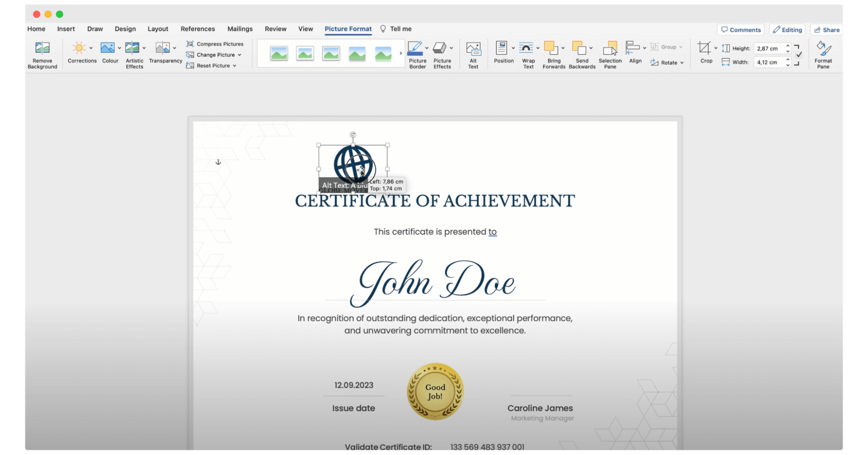This screenshot has width=868, height=455.
Task: Click the Height input field
Action: (769, 48)
